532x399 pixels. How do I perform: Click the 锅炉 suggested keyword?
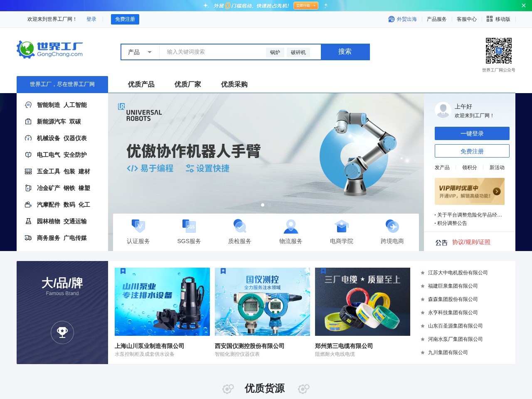[275, 52]
